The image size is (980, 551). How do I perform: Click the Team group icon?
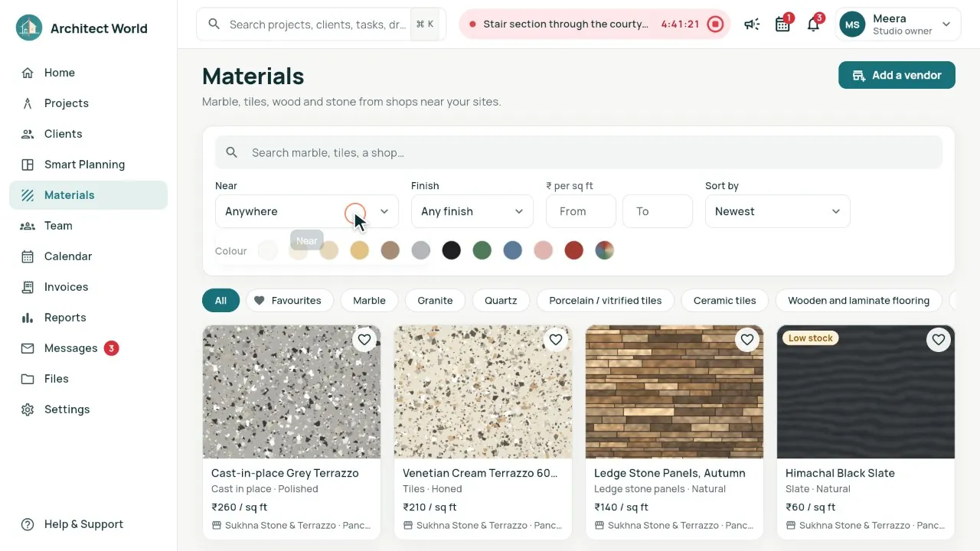click(28, 226)
